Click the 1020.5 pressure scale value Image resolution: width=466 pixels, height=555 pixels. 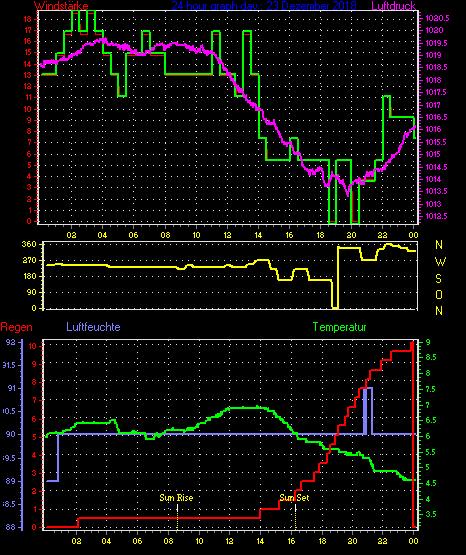pyautogui.click(x=437, y=18)
